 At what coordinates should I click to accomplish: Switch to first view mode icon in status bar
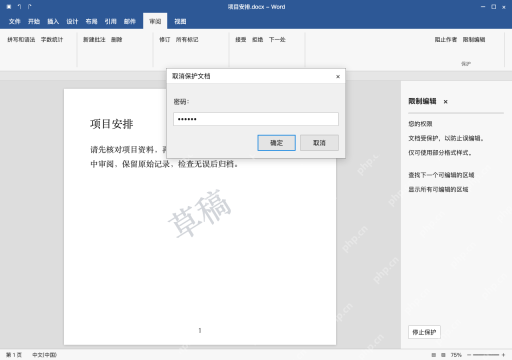[x=434, y=355]
